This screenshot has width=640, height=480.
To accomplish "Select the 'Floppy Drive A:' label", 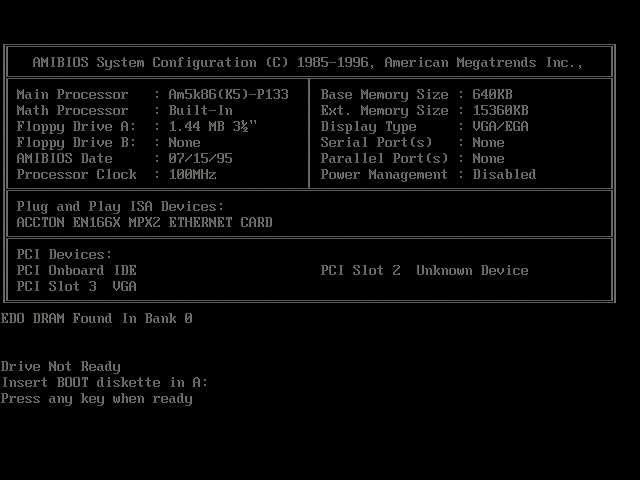I will [x=76, y=127].
